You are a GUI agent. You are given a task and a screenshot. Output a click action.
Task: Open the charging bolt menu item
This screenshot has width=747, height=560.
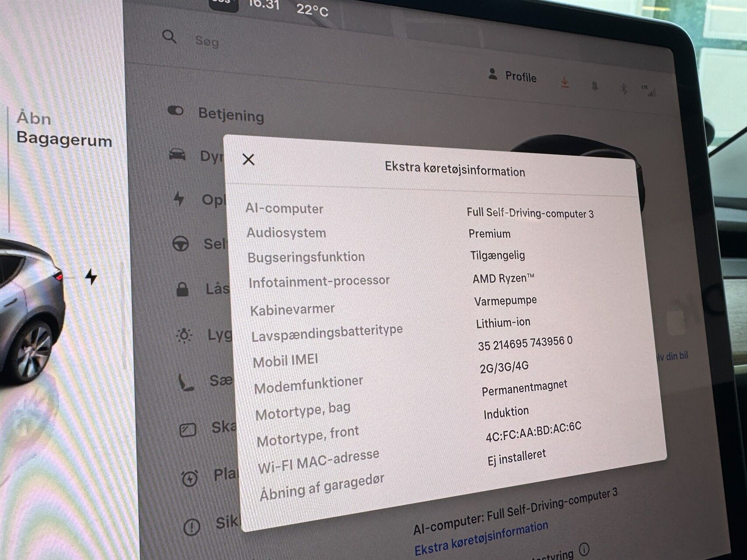[x=179, y=198]
